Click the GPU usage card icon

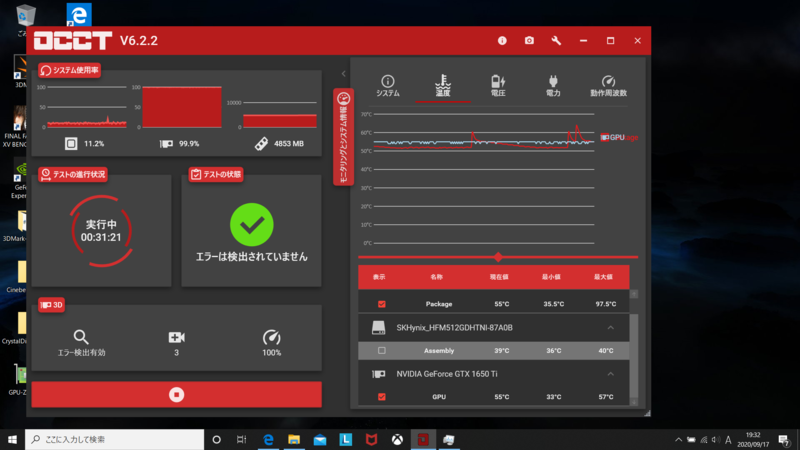click(x=166, y=144)
